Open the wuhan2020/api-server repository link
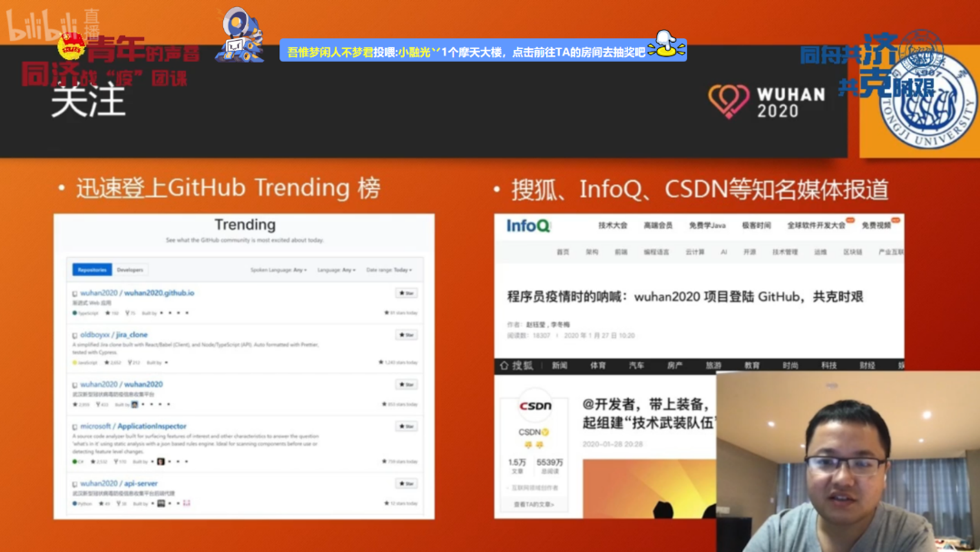Image resolution: width=980 pixels, height=552 pixels. 119,484
